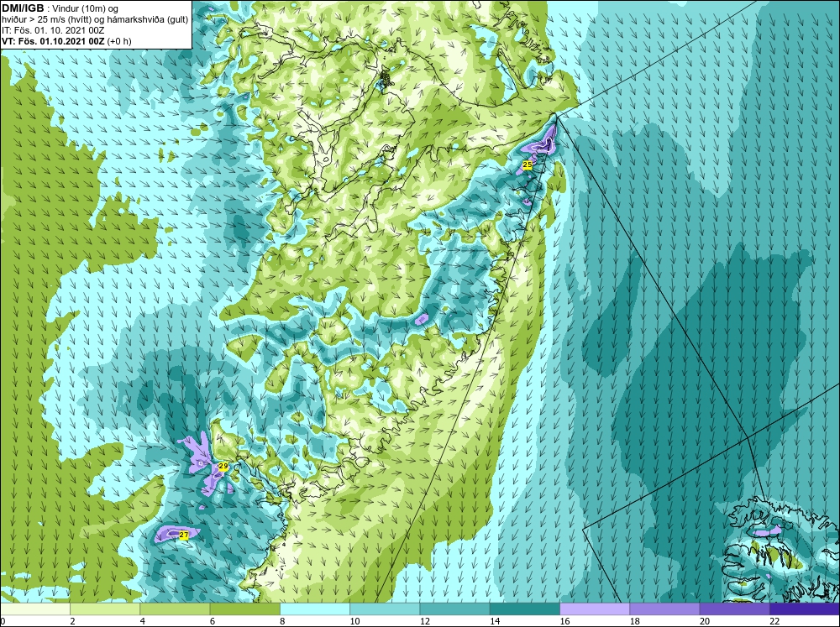Screen dimensions: 840x627
Task: Click the yellow gust label 27
Action: [184, 535]
